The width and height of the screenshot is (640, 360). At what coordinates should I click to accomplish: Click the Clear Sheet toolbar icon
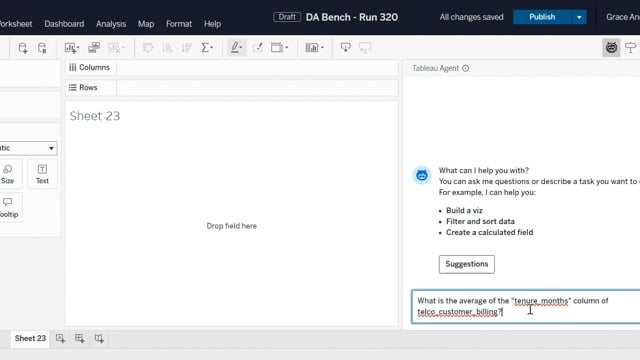[114, 48]
